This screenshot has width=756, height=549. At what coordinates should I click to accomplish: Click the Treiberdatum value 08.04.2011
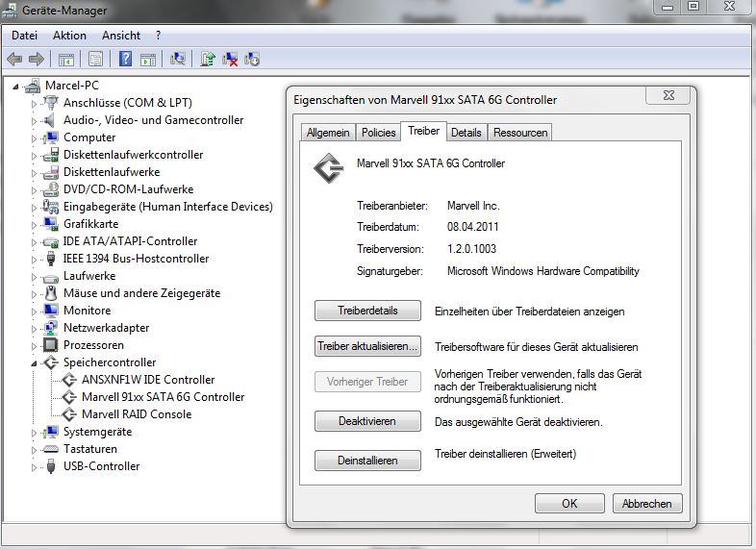click(x=472, y=227)
